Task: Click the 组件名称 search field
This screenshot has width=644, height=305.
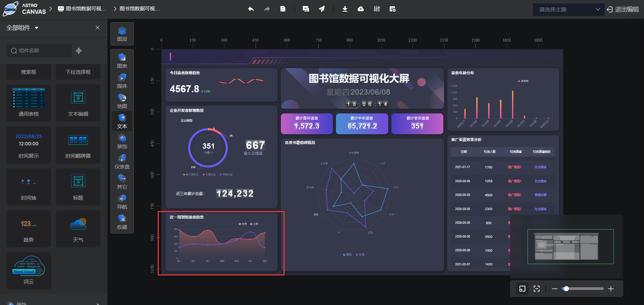Action: (39, 51)
